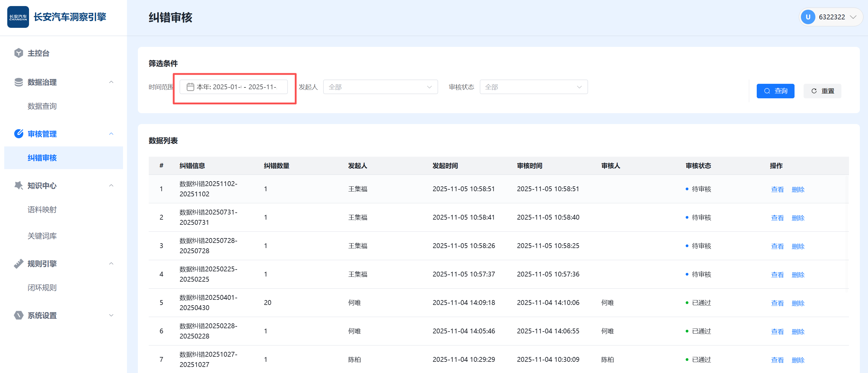
Task: Open the user 6322322 account menu
Action: click(x=831, y=17)
